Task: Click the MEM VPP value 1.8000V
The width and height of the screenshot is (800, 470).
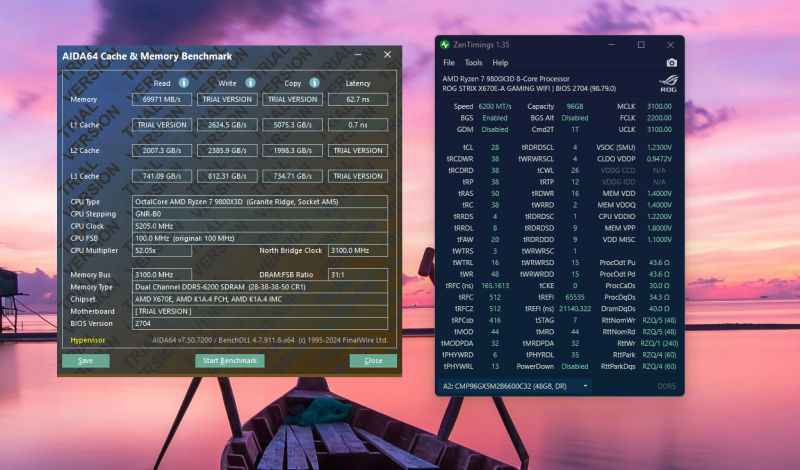Action: 659,228
